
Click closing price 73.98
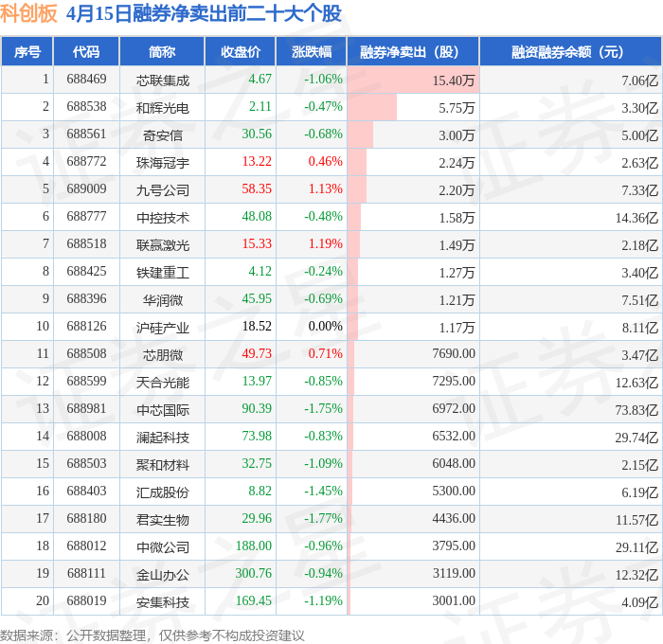pyautogui.click(x=257, y=436)
